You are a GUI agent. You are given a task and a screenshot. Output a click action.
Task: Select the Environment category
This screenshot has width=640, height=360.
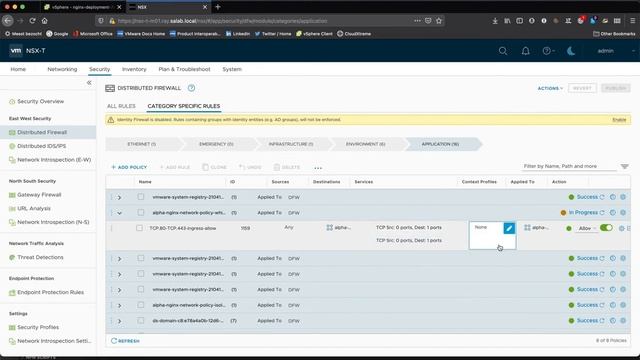click(365, 144)
